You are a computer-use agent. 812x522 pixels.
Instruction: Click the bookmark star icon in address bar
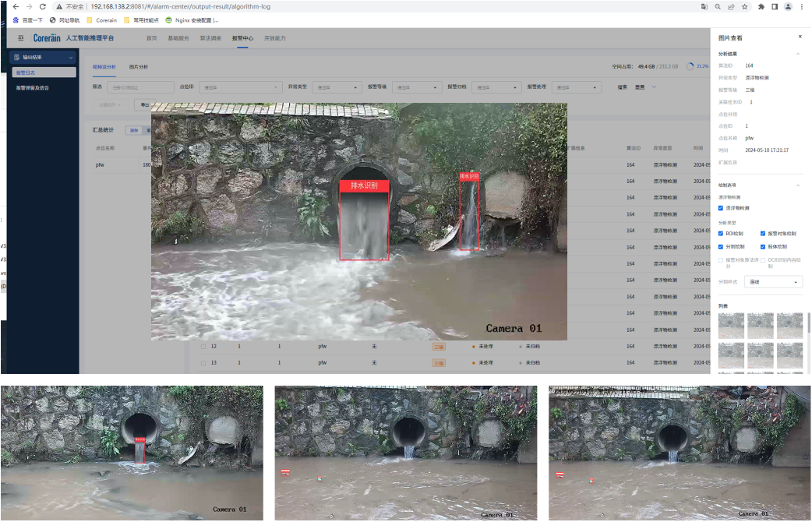pos(744,6)
